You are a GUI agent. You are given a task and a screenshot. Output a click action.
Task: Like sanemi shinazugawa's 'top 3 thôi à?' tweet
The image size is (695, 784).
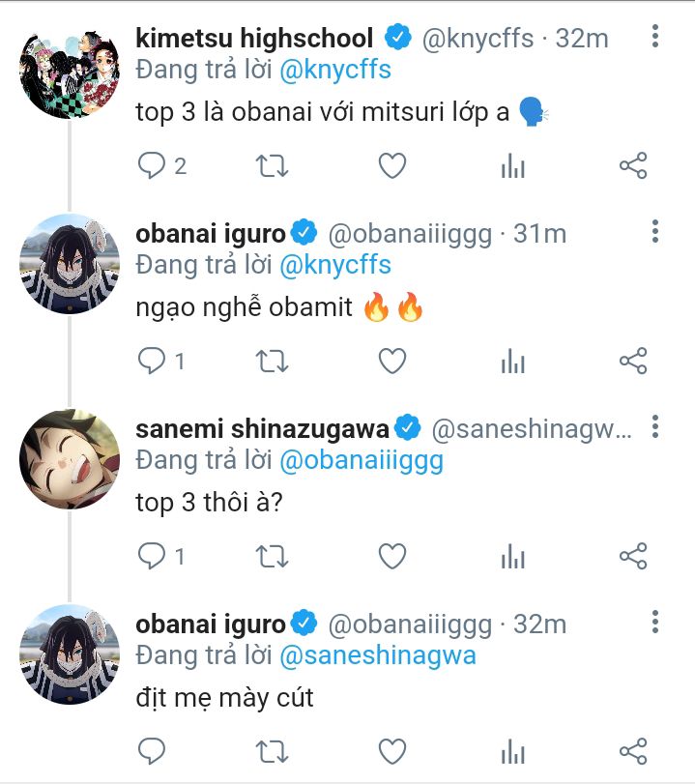(391, 556)
